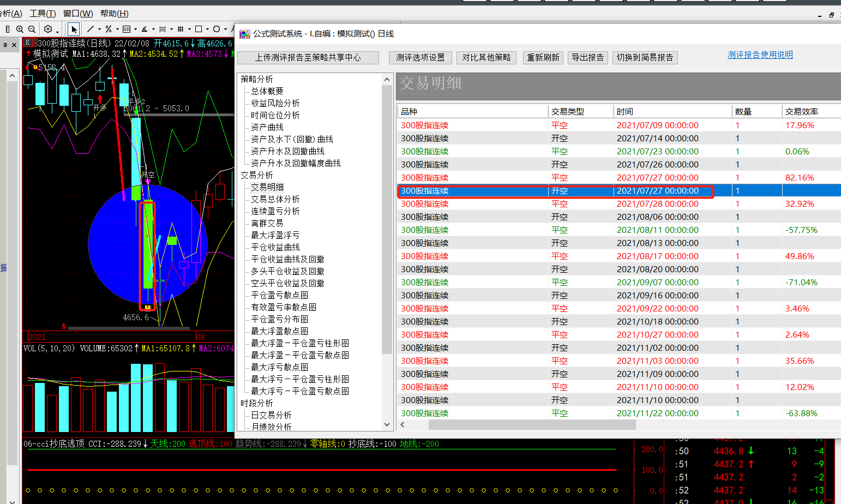
Task: Click the K-line type icon in chart header
Action: click(28, 43)
